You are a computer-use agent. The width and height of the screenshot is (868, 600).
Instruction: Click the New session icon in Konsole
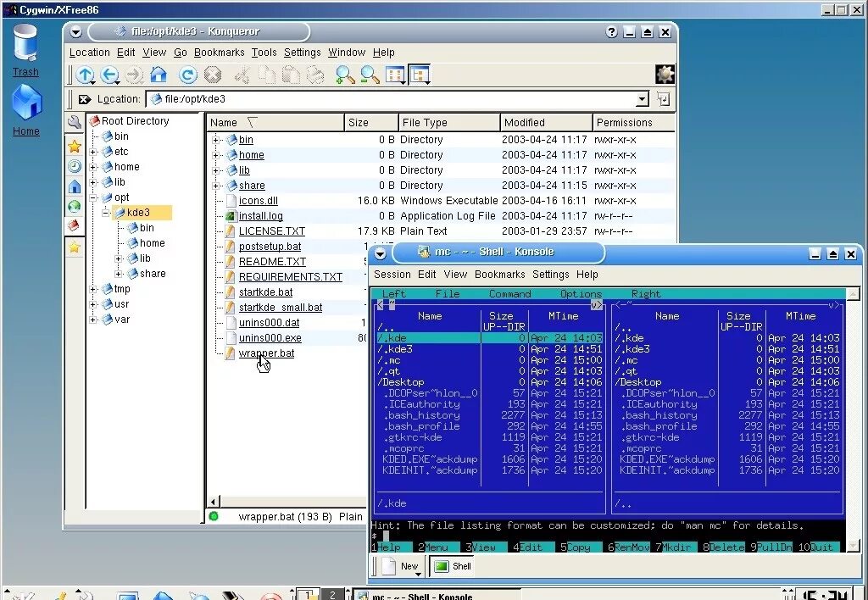click(389, 566)
